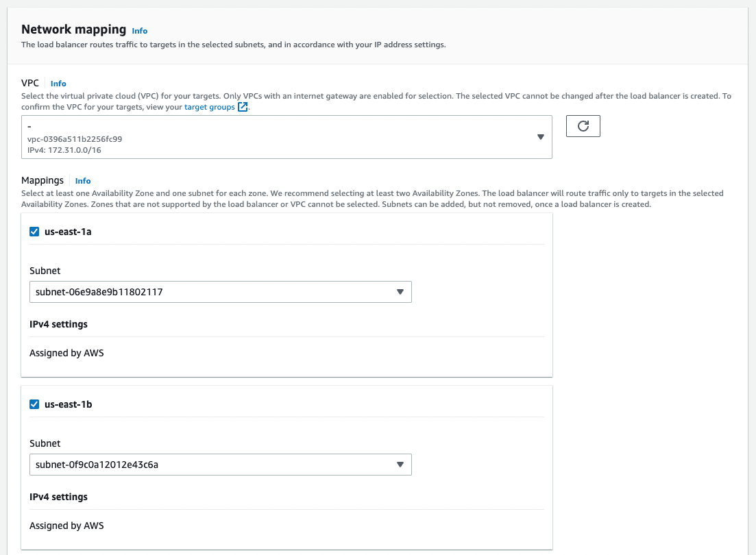Screen dimensions: 756x555
Task: Open Info link next to VPC label
Action: pos(58,84)
